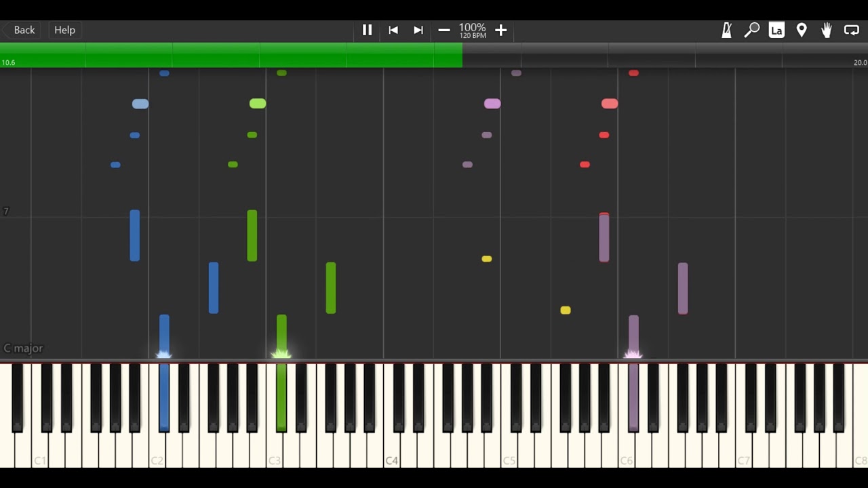
Task: Click the green highlighted black key
Action: coord(281,397)
